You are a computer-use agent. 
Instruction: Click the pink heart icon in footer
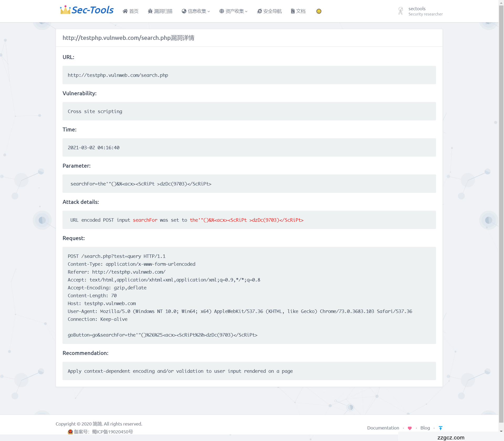[x=410, y=428]
